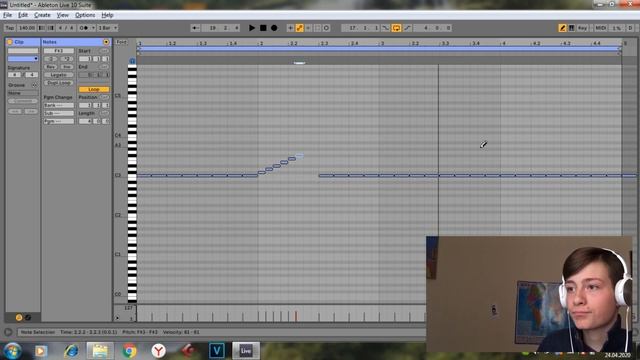The image size is (640, 360).
Task: Open the Sub bank chooser
Action: [x=59, y=113]
